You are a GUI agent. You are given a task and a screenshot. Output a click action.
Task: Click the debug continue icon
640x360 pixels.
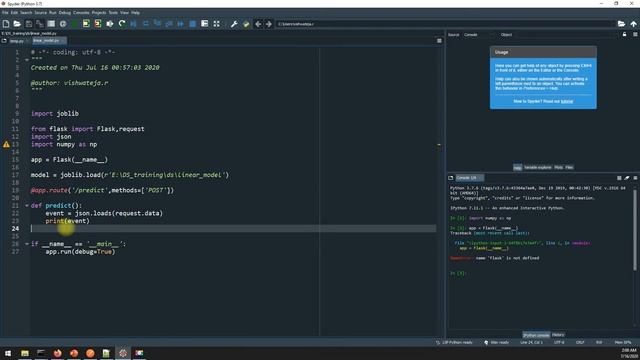pyautogui.click(x=181, y=24)
